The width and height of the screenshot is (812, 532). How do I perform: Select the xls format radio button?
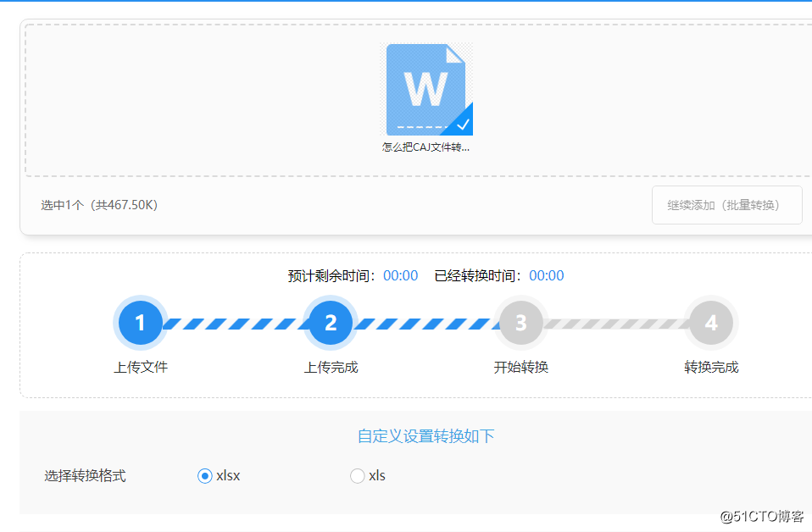[358, 475]
